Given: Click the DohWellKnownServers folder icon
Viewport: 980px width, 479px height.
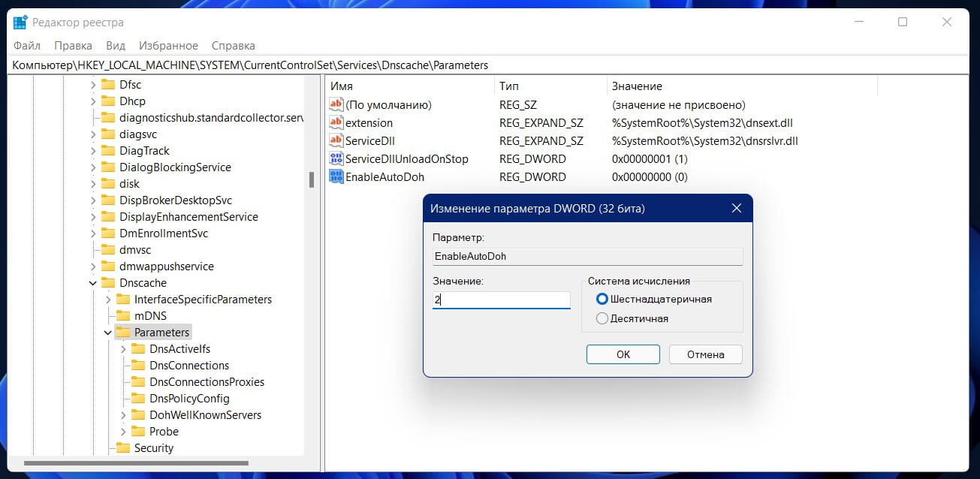Looking at the screenshot, I should (138, 414).
